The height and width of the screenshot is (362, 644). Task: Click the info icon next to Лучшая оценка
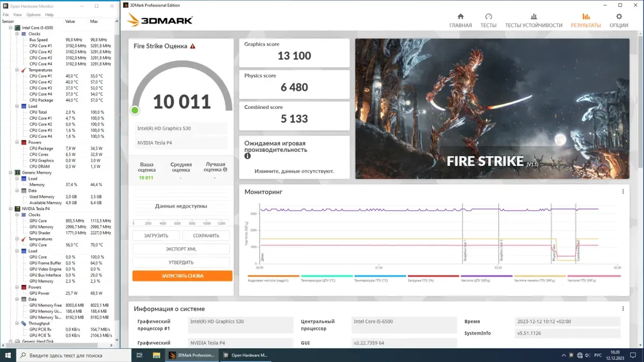click(x=225, y=169)
